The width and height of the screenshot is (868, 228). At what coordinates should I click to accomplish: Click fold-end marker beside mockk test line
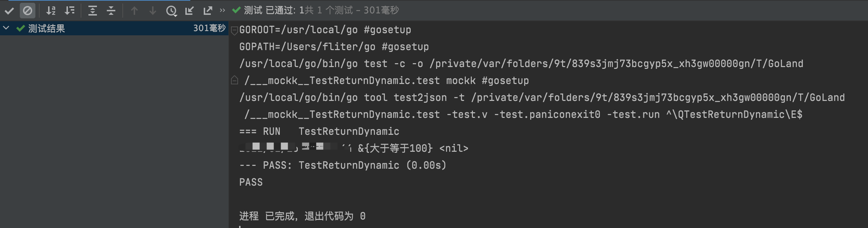click(234, 80)
